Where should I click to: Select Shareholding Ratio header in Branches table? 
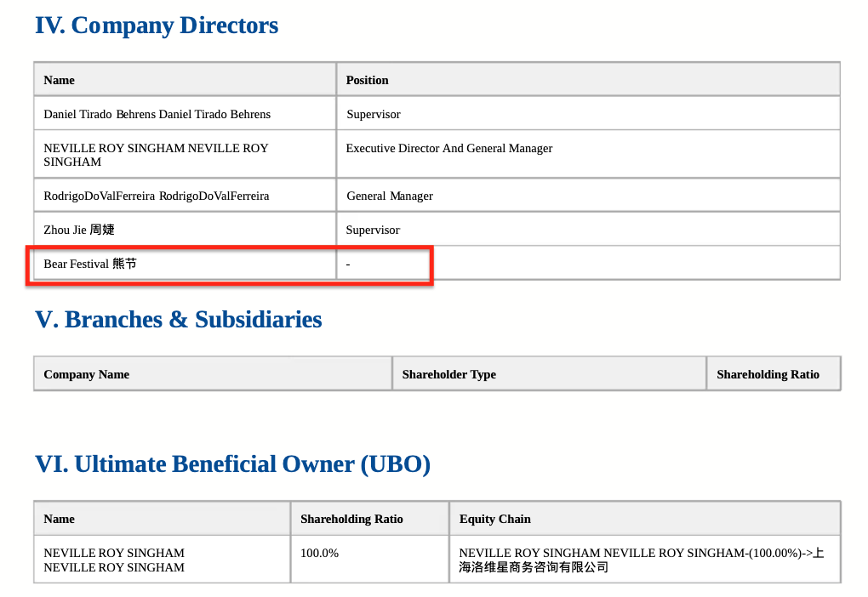tap(768, 374)
